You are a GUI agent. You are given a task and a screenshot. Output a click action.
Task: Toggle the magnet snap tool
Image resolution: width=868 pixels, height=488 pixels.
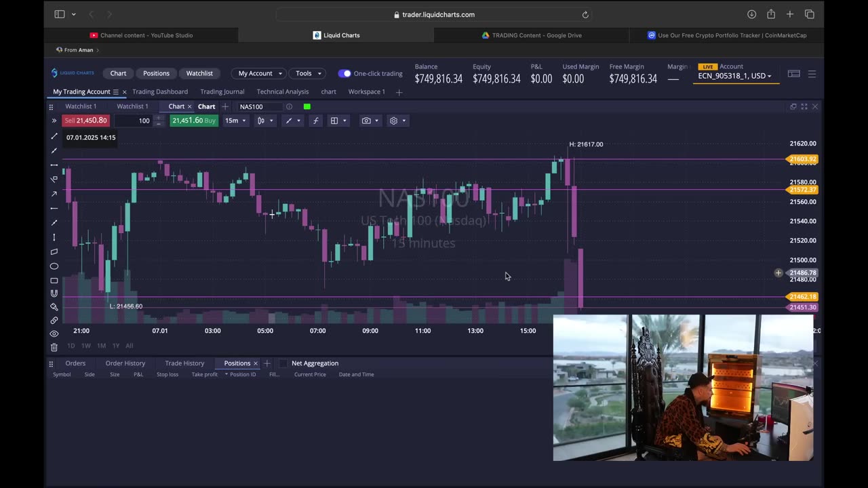click(x=54, y=293)
